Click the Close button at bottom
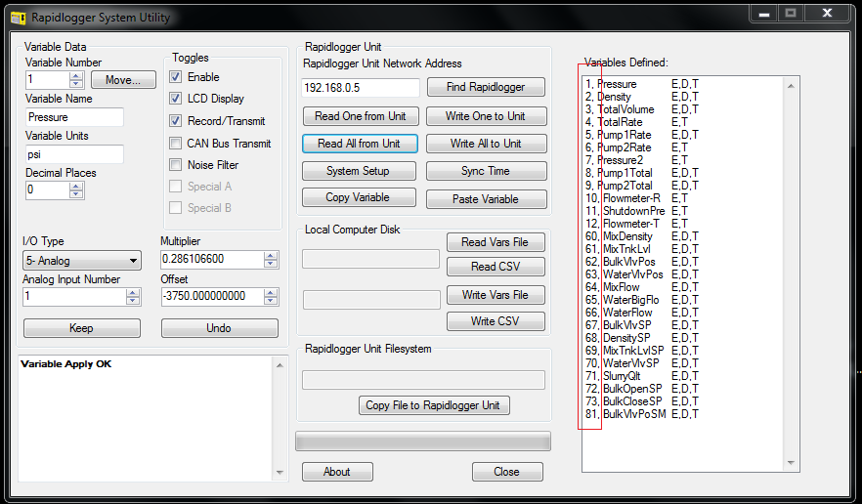This screenshot has width=862, height=504. [507, 472]
